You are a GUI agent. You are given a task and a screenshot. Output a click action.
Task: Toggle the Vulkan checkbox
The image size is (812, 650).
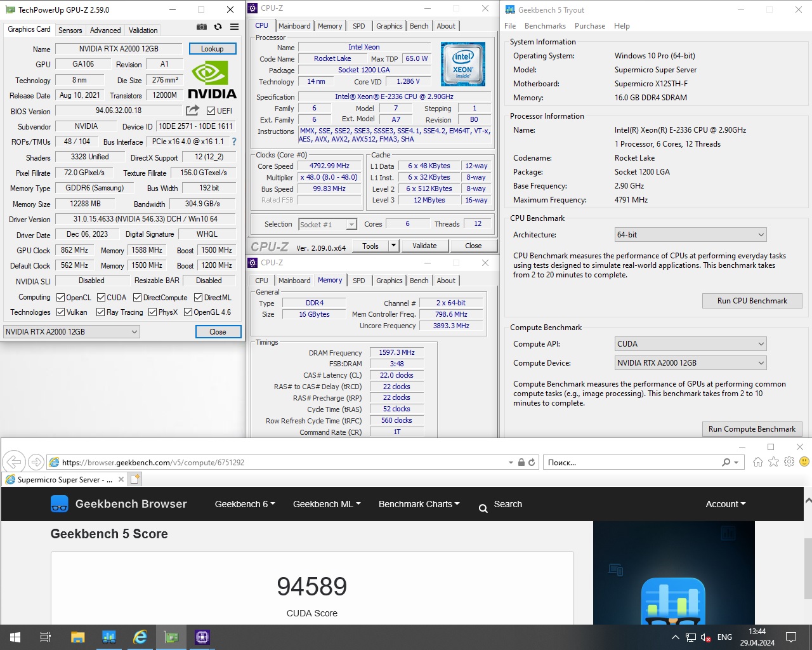(x=60, y=312)
